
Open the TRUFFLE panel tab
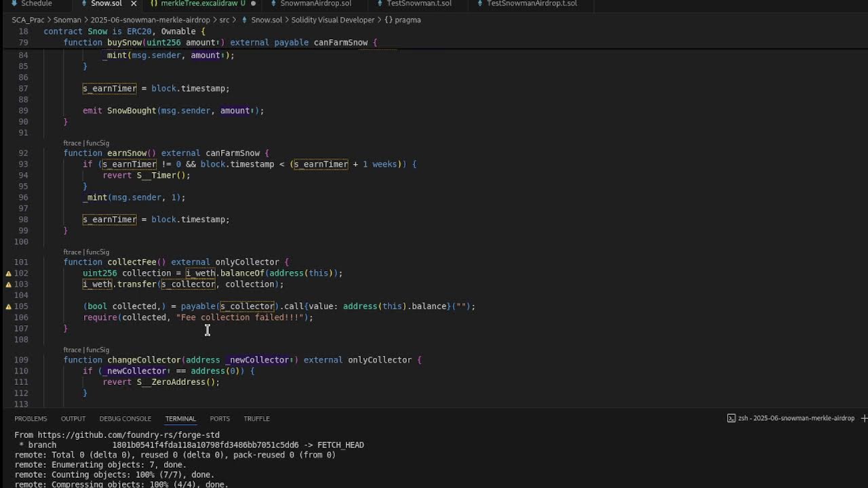tap(256, 418)
